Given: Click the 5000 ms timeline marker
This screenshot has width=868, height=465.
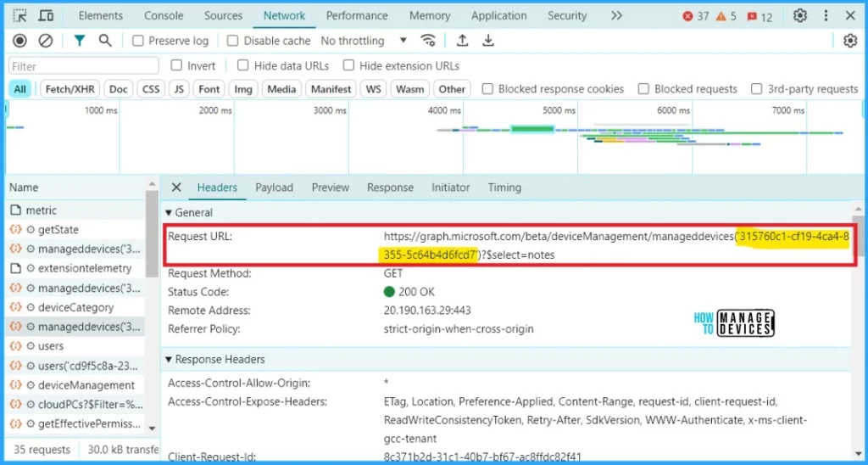Looking at the screenshot, I should click(x=559, y=110).
